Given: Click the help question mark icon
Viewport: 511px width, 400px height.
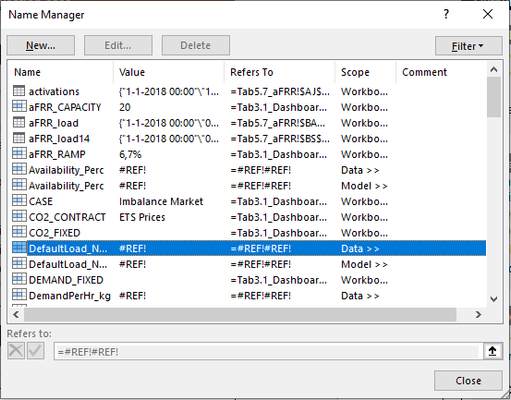Looking at the screenshot, I should (x=446, y=14).
